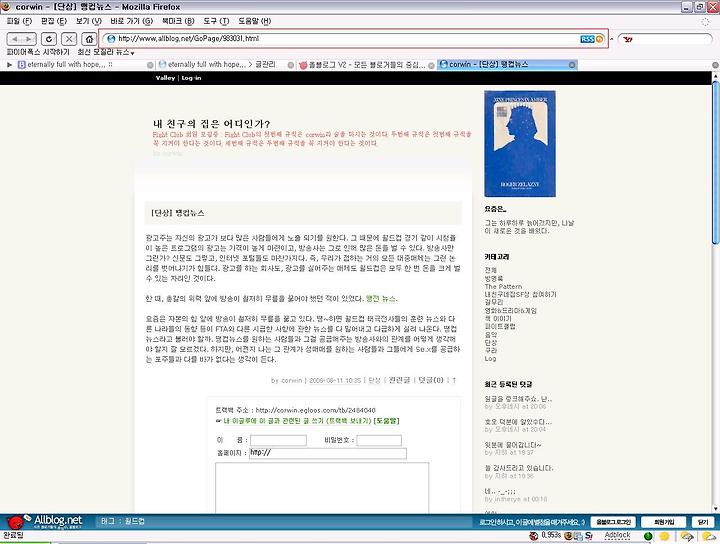The width and height of the screenshot is (720, 544).
Task: Click the site icon left of the URL
Action: pyautogui.click(x=111, y=39)
